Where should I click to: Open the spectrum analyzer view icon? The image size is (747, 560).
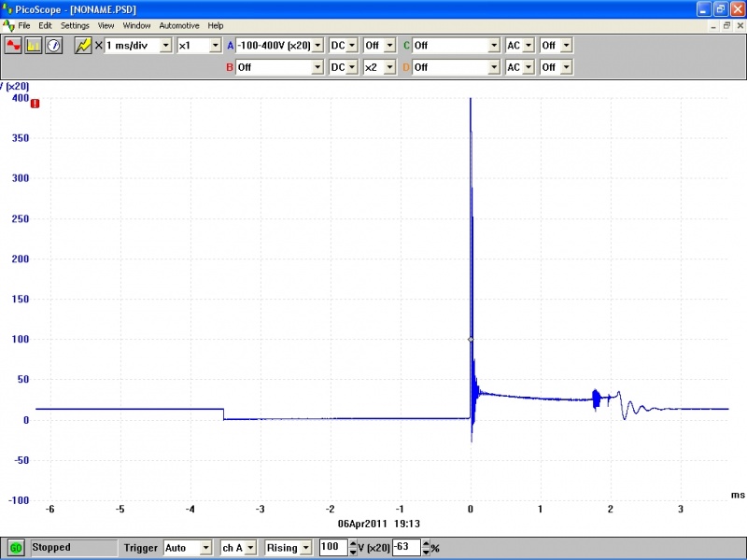tap(34, 45)
